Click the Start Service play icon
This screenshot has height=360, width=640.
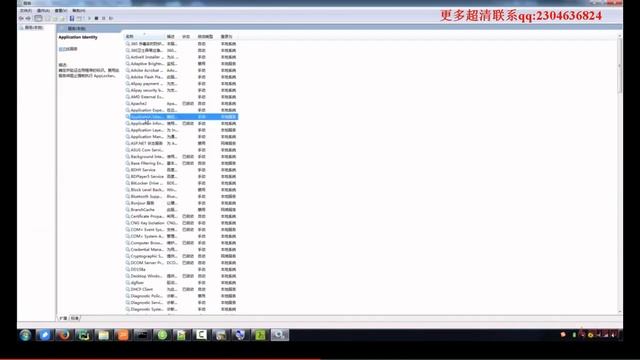[89, 18]
